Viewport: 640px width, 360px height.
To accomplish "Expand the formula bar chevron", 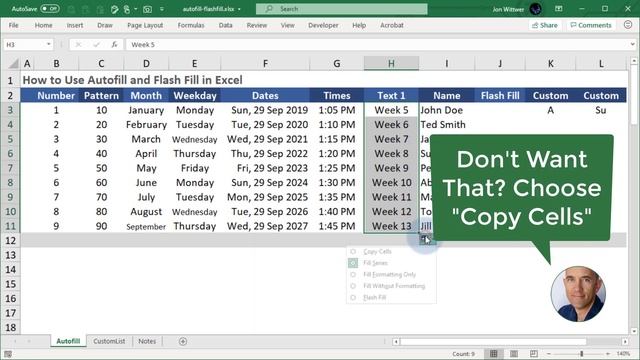I will [x=632, y=44].
